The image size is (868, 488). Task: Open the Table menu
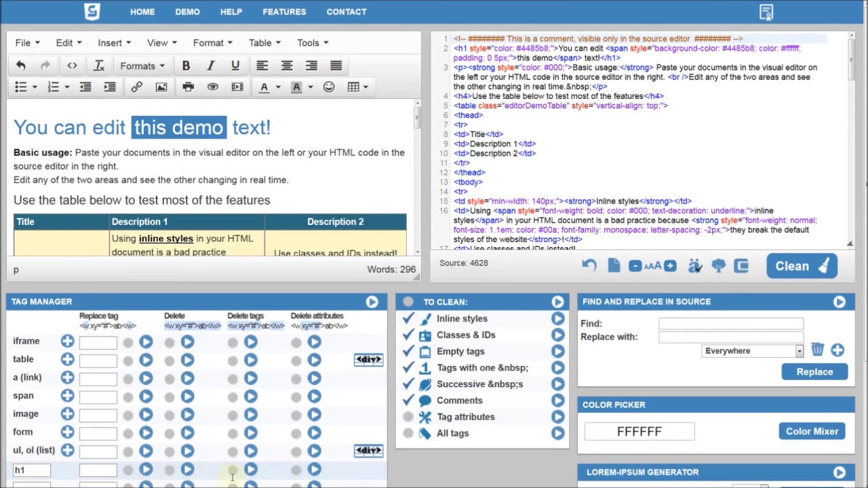(x=264, y=43)
